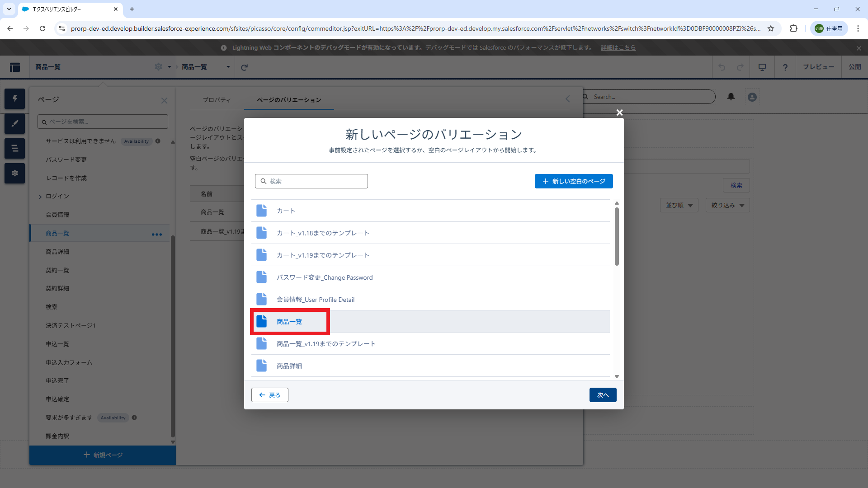The height and width of the screenshot is (488, 868).
Task: Click the lightning bolt Components icon
Action: pyautogui.click(x=14, y=99)
